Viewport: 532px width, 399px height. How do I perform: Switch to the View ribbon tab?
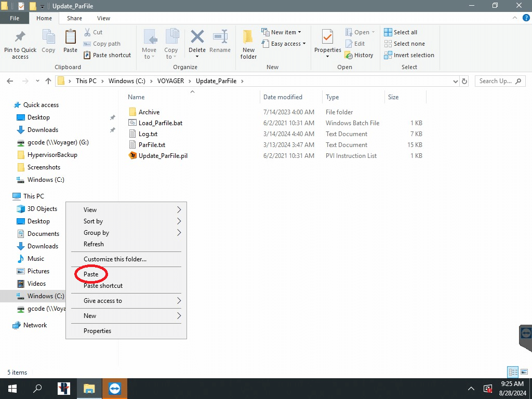pyautogui.click(x=103, y=18)
